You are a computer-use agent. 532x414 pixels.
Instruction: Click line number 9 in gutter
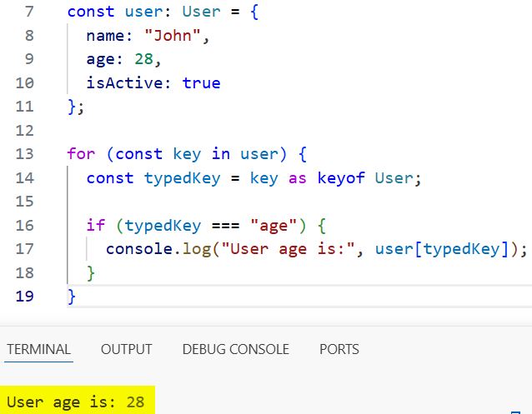(29, 59)
